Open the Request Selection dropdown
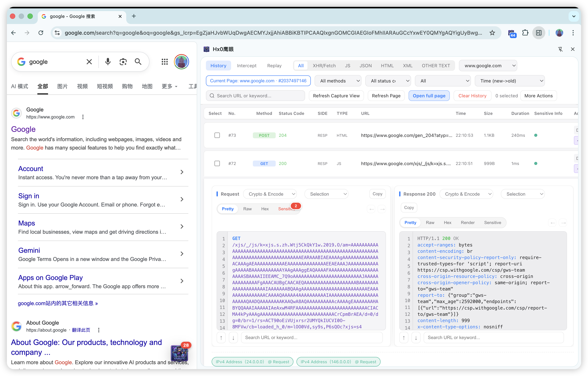Image resolution: width=588 pixels, height=376 pixels. point(326,194)
